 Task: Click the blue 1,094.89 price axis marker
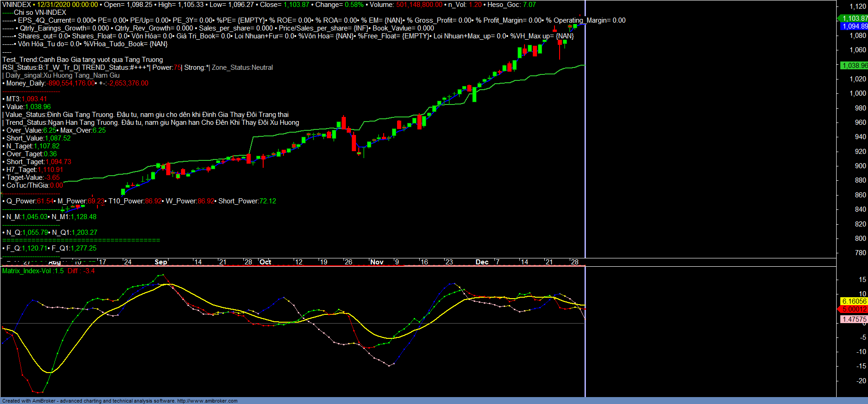tap(854, 26)
